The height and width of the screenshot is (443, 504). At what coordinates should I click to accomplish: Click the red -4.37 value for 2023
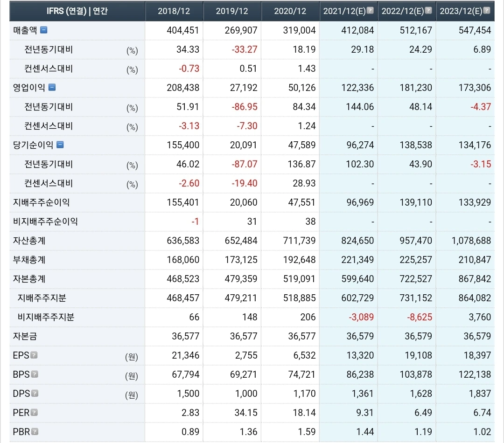point(481,107)
